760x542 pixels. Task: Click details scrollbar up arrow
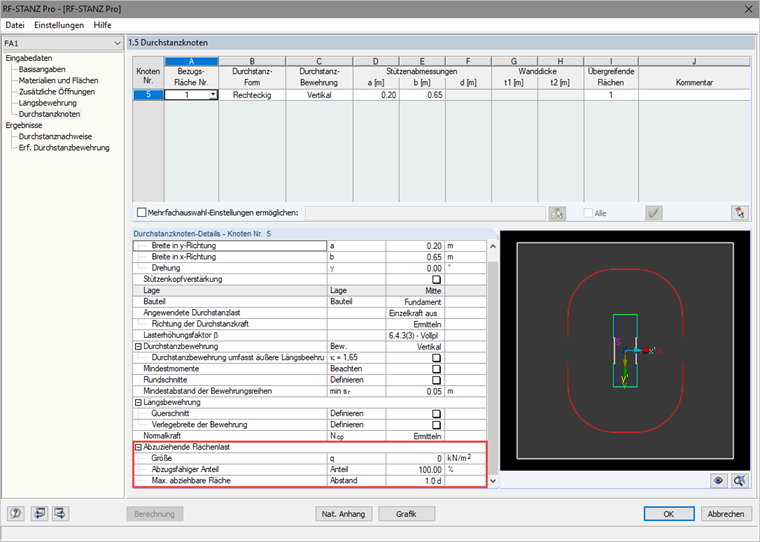[x=492, y=246]
